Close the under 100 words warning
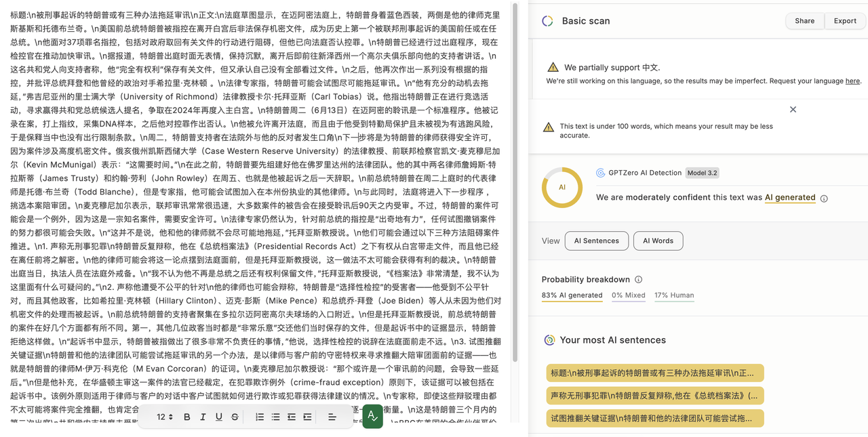The height and width of the screenshot is (437, 868). click(x=793, y=109)
